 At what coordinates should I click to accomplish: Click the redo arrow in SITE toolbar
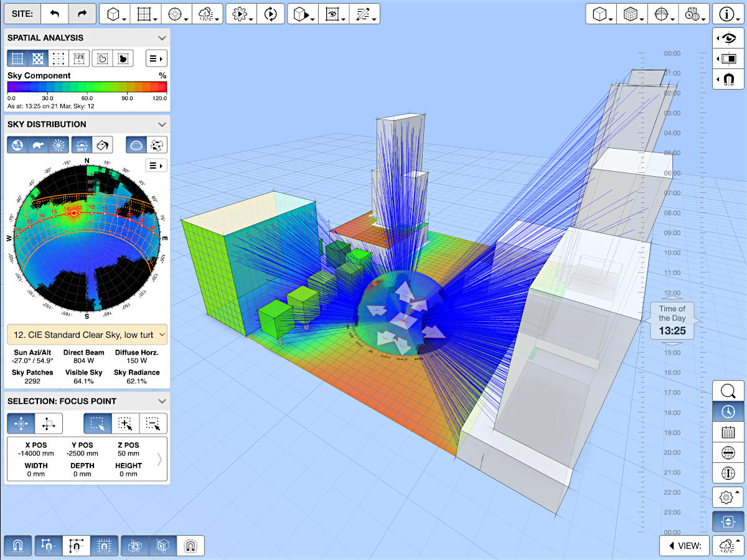pyautogui.click(x=82, y=14)
